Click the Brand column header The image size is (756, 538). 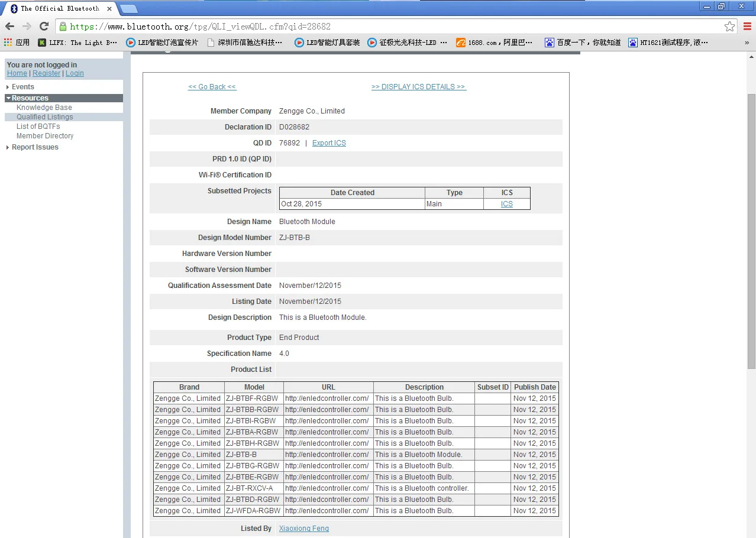[189, 387]
